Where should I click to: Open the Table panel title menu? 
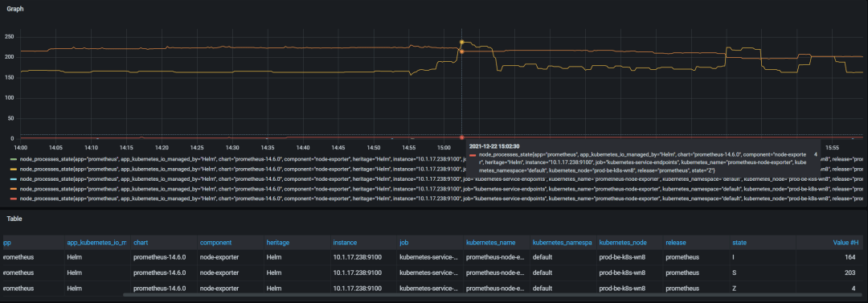[x=14, y=219]
